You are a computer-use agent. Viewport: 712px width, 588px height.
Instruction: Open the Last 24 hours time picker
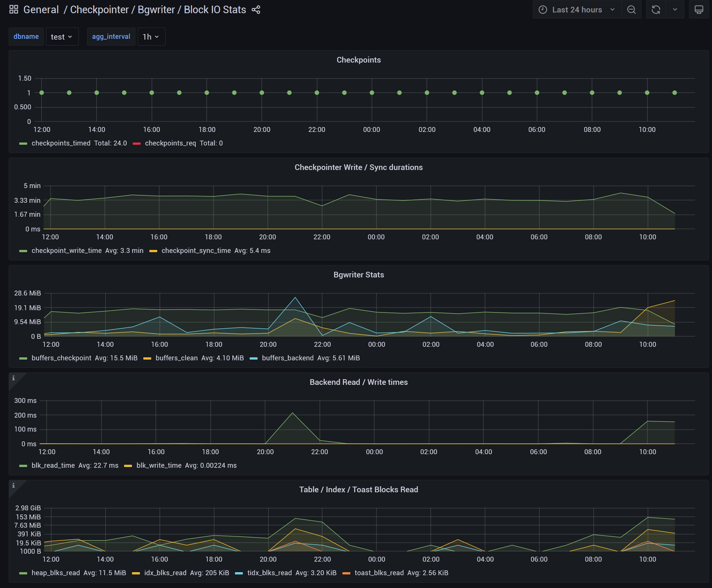(x=577, y=10)
